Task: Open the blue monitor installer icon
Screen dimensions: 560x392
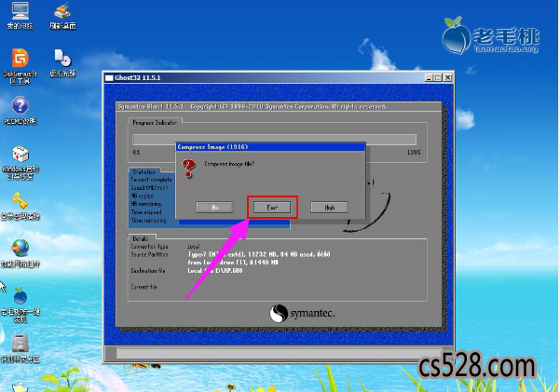Action: coord(19,296)
